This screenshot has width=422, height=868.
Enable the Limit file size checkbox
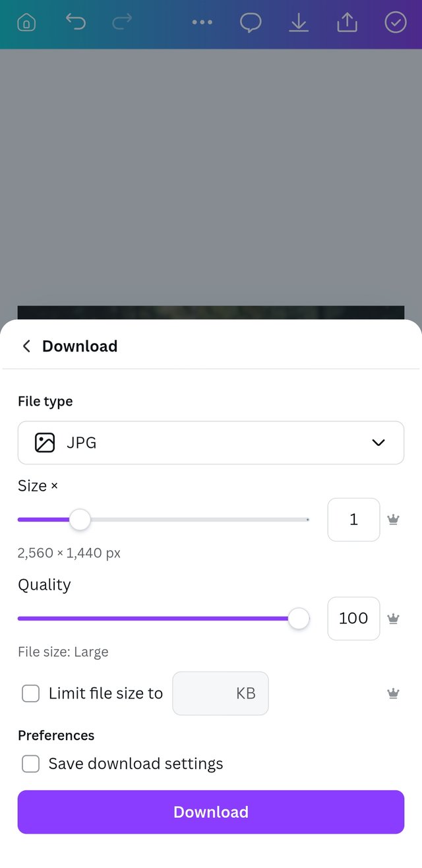point(31,693)
